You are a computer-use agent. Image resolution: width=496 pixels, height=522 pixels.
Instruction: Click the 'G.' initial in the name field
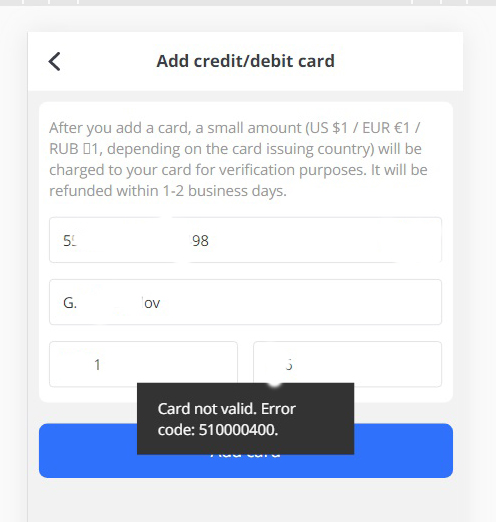tap(70, 303)
